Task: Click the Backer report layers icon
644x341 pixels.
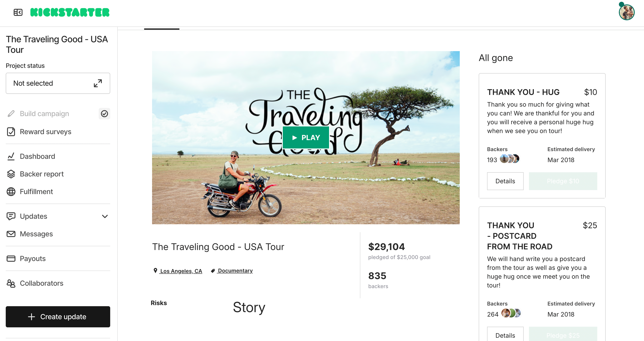Action: (11, 174)
